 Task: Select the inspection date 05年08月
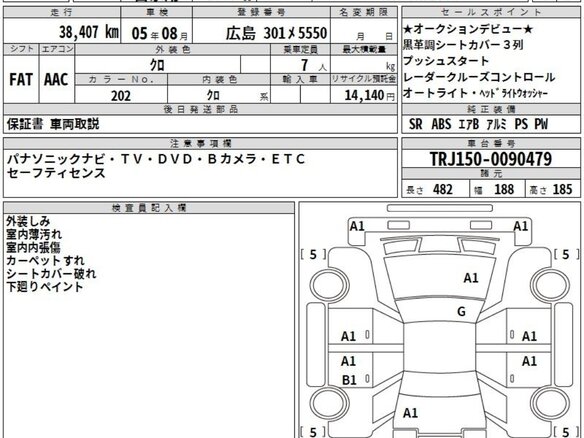point(160,34)
